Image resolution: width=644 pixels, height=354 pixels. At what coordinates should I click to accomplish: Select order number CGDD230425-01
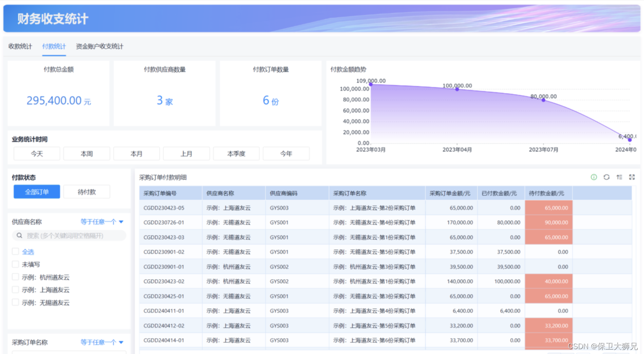(164, 296)
